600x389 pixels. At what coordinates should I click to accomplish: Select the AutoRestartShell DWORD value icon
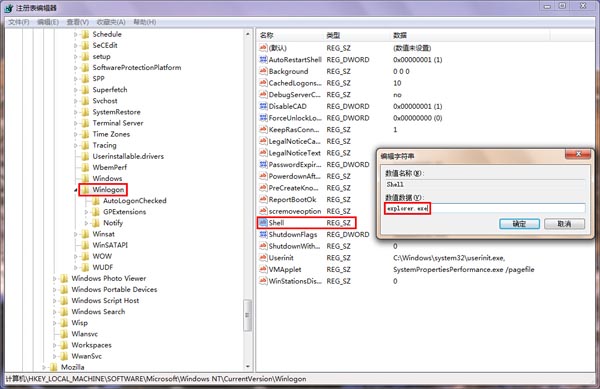263,60
